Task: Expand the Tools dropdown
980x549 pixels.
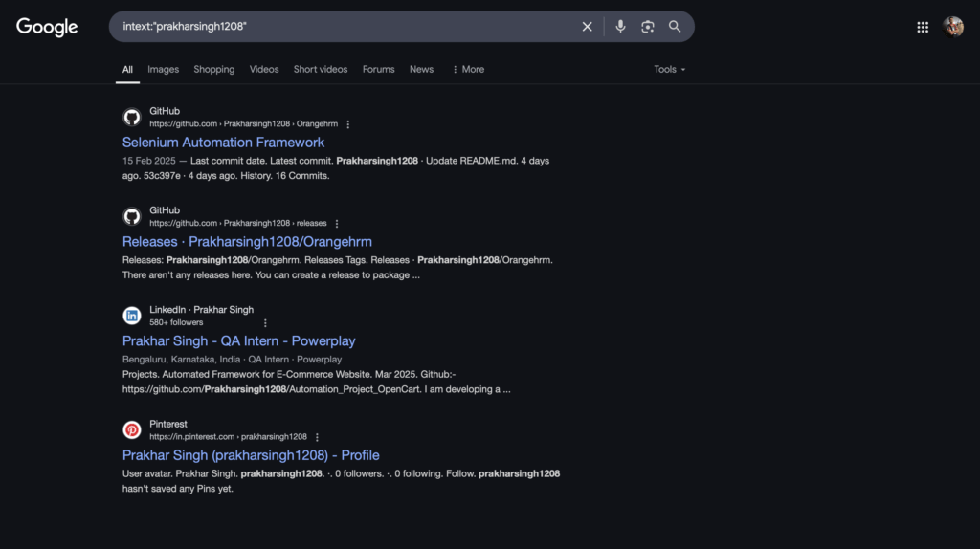Action: click(x=669, y=69)
